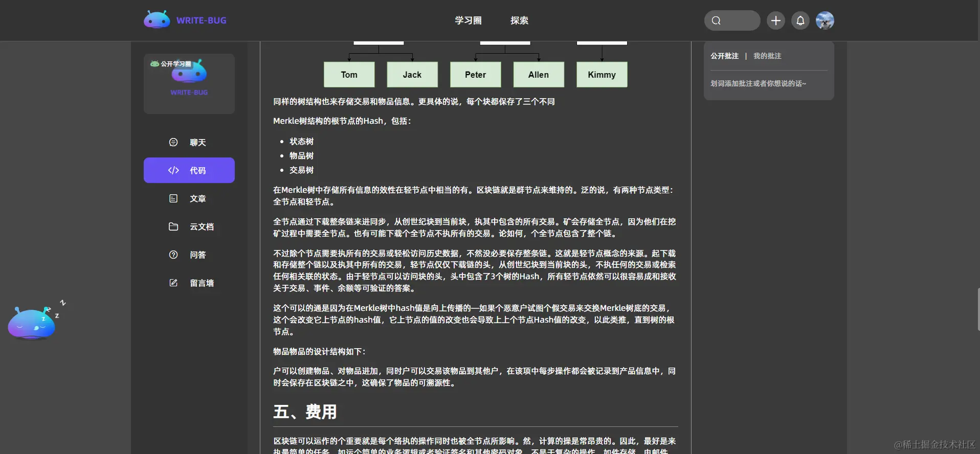Click the page's vertical scrollbar
Viewport: 980px width, 454px height.
(x=978, y=309)
